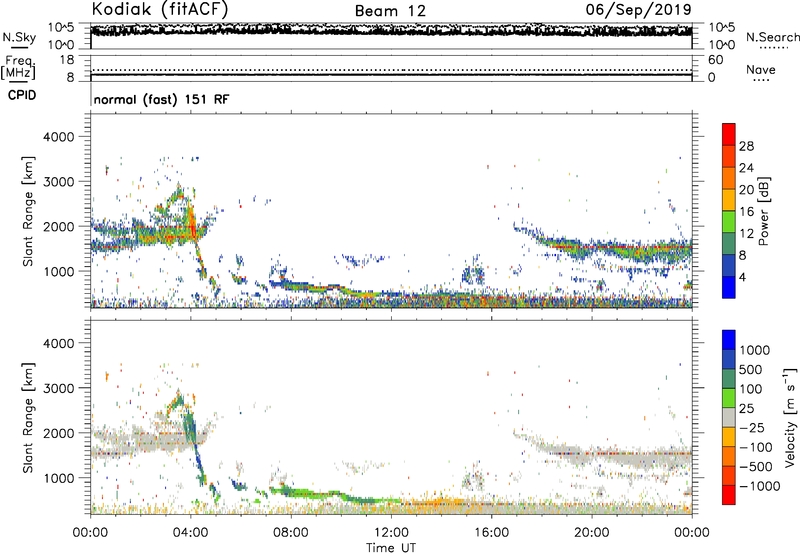Click the power echo peak near 04:00 at 2000 km
The height and width of the screenshot is (554, 800).
coord(192,224)
